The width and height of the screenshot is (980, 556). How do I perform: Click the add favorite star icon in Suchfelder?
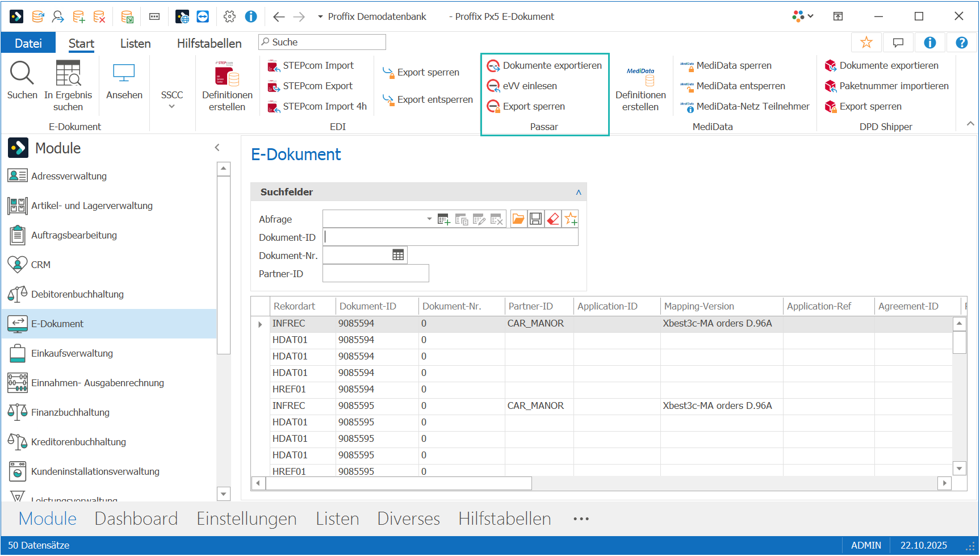click(x=571, y=219)
